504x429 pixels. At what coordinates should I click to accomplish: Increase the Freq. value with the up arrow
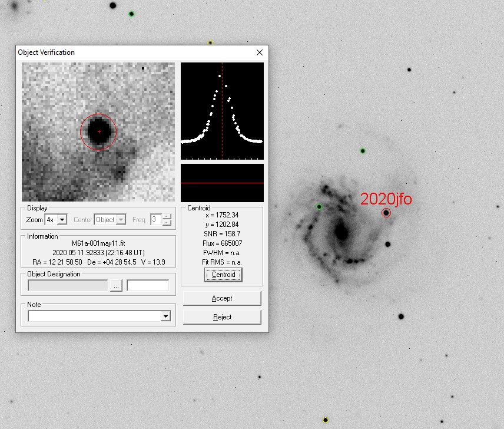(x=167, y=217)
